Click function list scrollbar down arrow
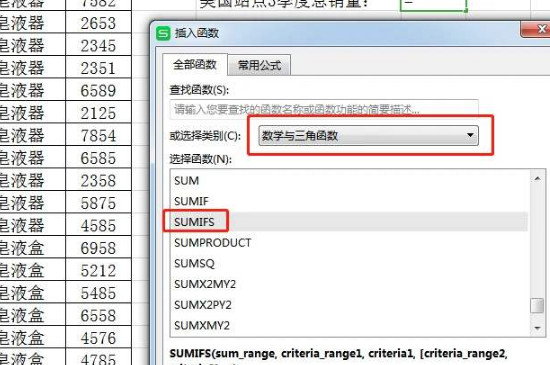 click(537, 328)
